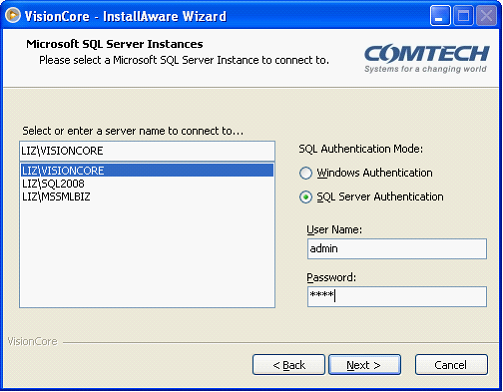Viewport: 503px width, 392px height.
Task: Click the VisionCore installer title bar icon
Action: click(13, 15)
